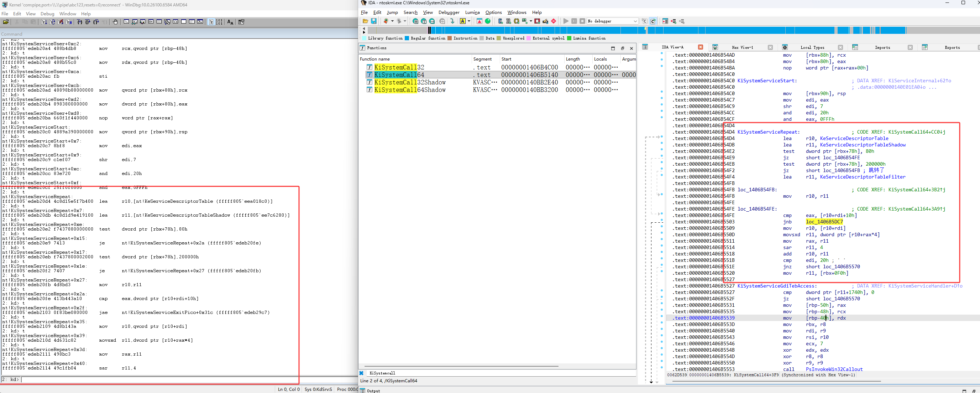Switch to Local Types tab
This screenshot has height=393, width=980.
pyautogui.click(x=812, y=48)
